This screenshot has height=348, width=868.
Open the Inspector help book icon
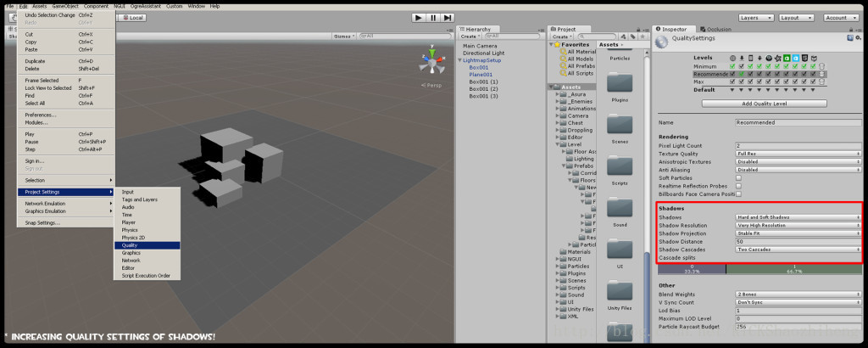[850, 38]
